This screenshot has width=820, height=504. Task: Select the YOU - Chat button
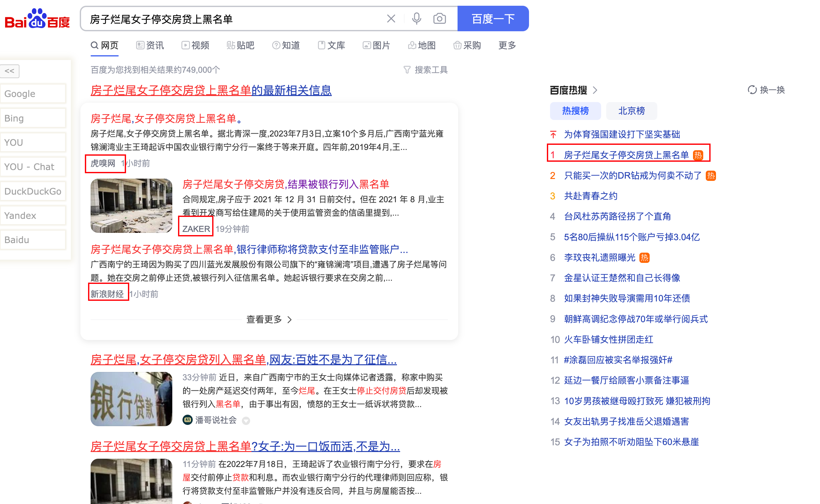(33, 167)
